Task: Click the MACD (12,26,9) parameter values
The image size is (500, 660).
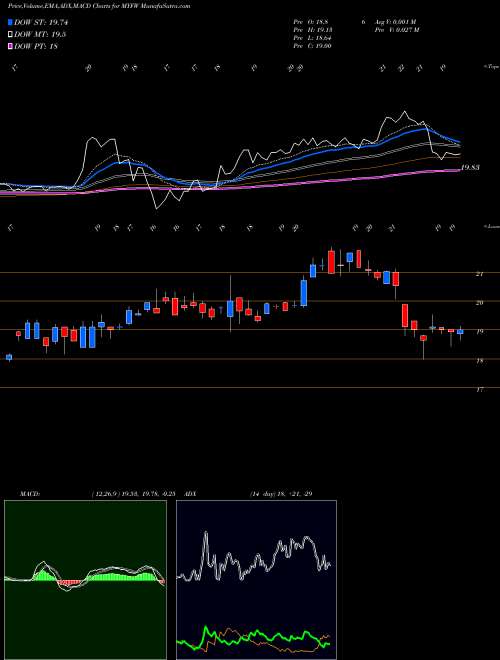Action: (133, 493)
